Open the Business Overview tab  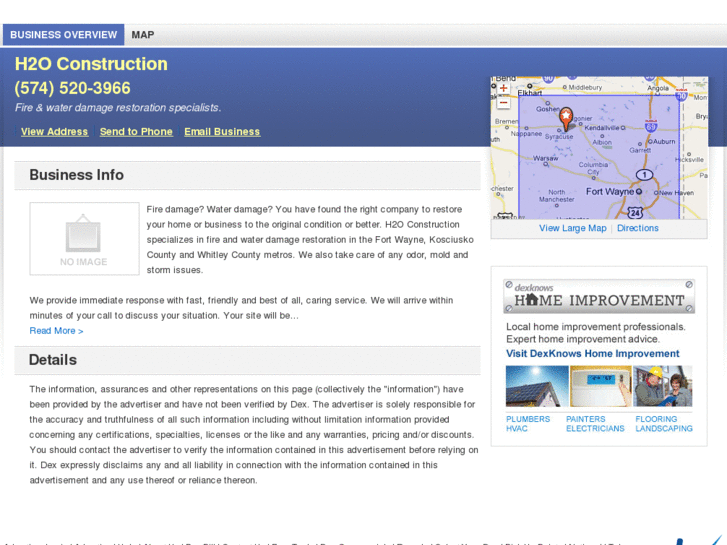[64, 35]
